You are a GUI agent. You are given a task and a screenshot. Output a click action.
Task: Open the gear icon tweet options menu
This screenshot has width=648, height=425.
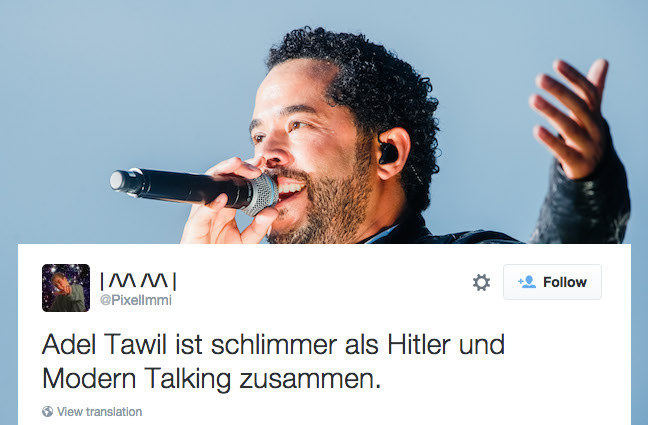pyautogui.click(x=481, y=283)
